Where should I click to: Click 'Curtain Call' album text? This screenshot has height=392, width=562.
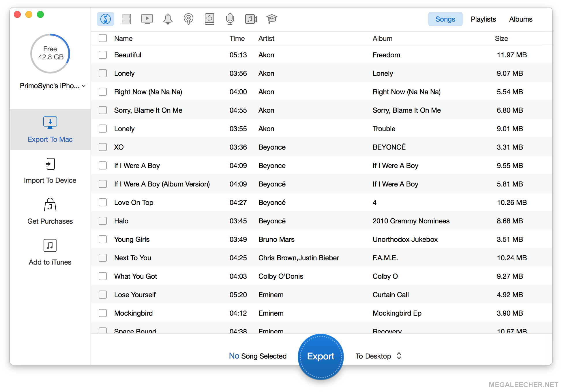tap(391, 295)
